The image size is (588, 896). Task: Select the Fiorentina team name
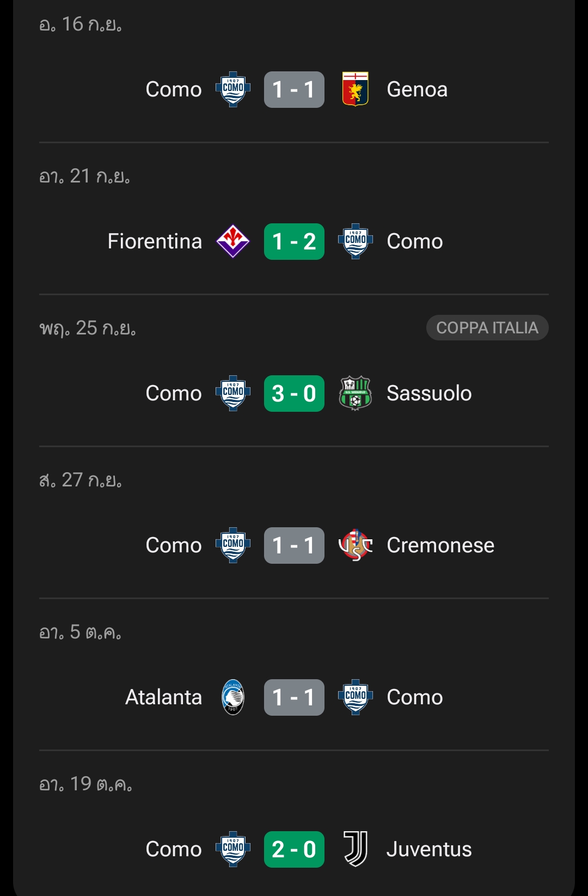click(155, 241)
